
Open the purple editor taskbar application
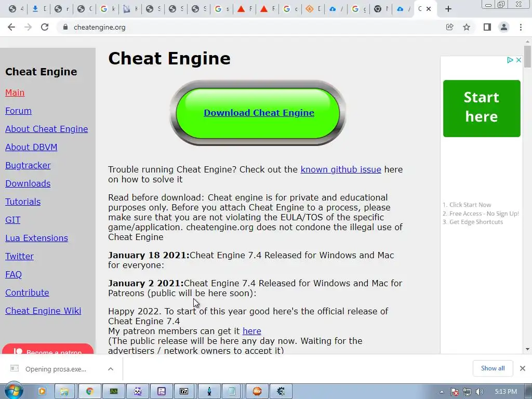coord(161,392)
